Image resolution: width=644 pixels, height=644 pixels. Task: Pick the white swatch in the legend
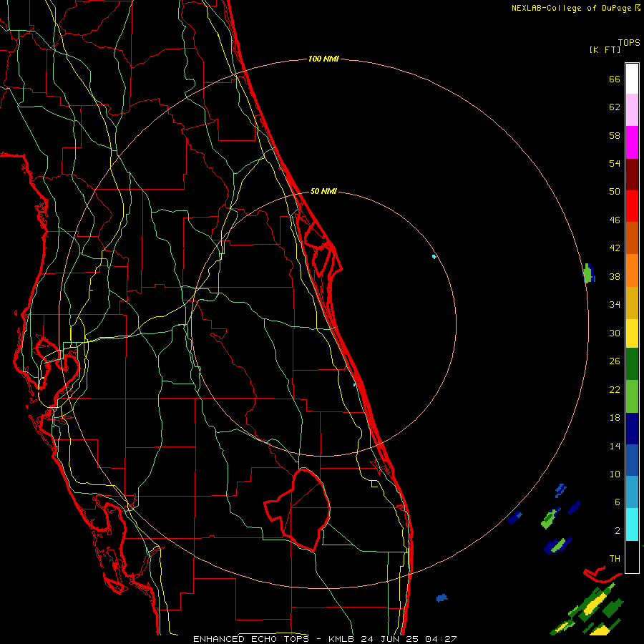[632, 79]
